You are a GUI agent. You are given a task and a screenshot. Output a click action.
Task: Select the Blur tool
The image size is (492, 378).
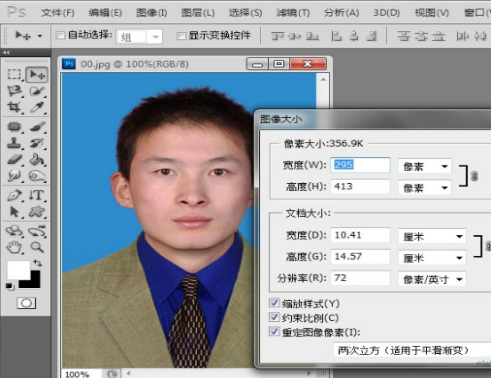14,175
